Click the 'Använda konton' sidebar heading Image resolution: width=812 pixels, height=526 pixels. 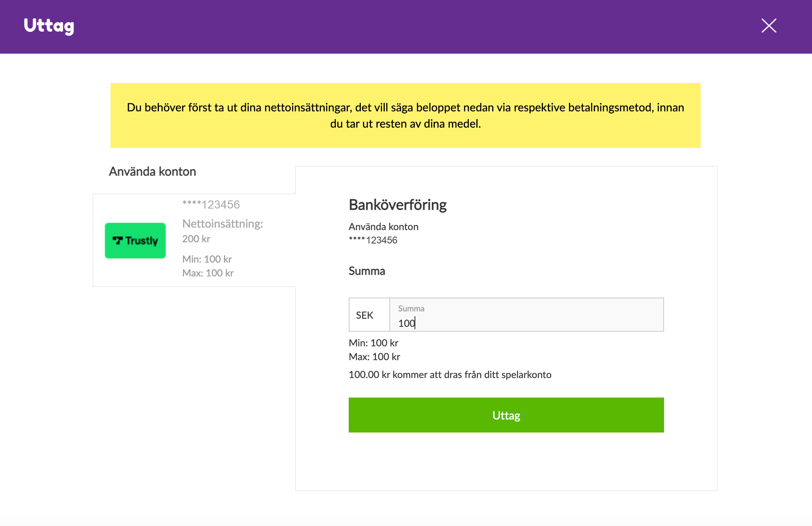click(x=152, y=172)
